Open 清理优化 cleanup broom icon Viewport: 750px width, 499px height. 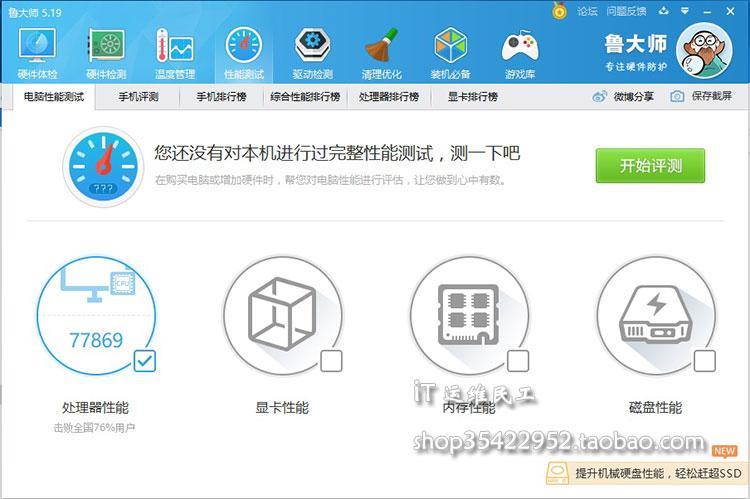380,52
